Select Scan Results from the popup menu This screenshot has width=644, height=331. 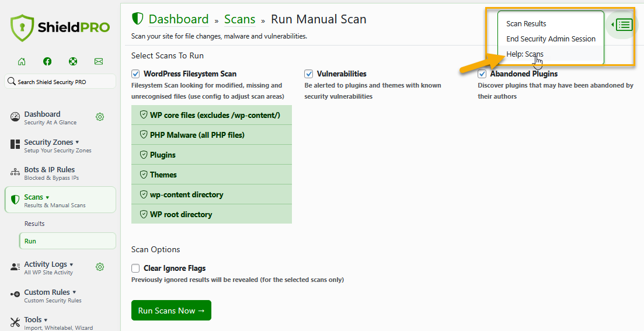526,24
